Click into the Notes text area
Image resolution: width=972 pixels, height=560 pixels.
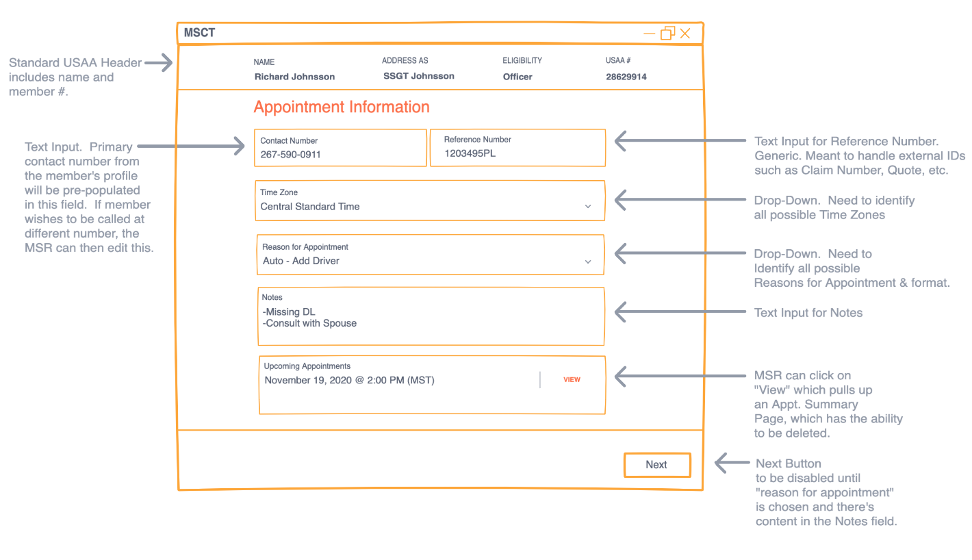pos(431,316)
